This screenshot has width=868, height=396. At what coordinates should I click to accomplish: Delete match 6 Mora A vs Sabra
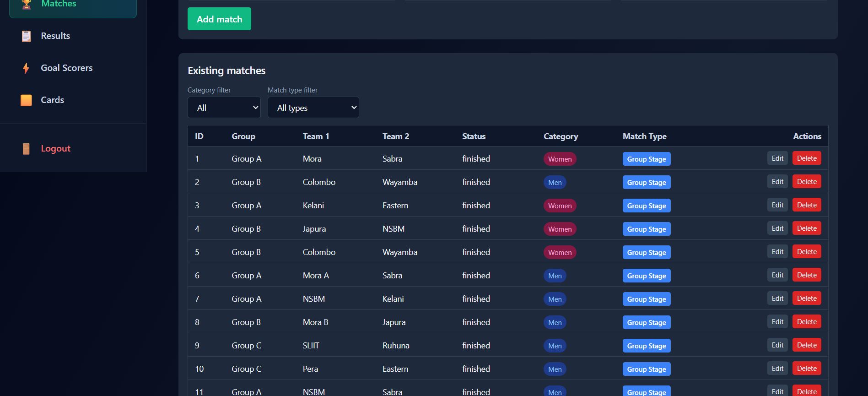click(x=807, y=275)
